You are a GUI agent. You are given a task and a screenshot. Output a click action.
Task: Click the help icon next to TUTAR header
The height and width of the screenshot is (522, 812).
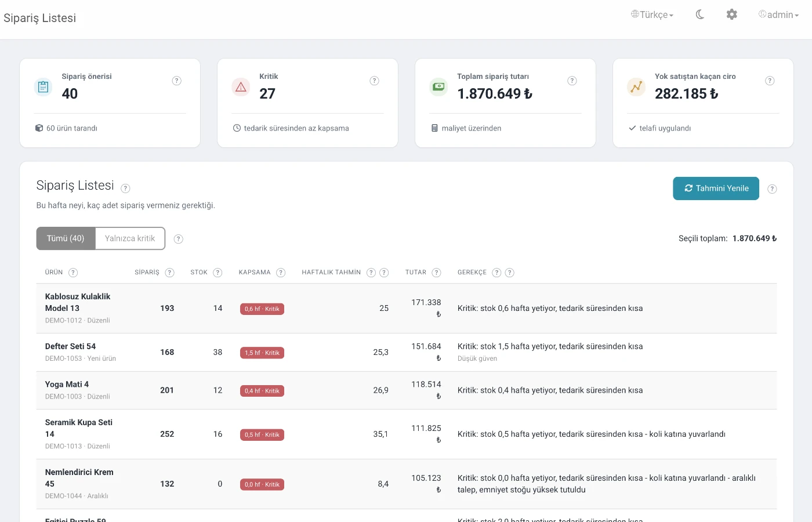(437, 273)
